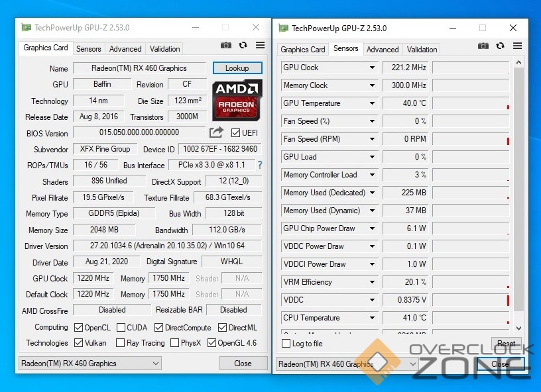Switch to Validation tab in right window
541x392 pixels.
[x=422, y=50]
